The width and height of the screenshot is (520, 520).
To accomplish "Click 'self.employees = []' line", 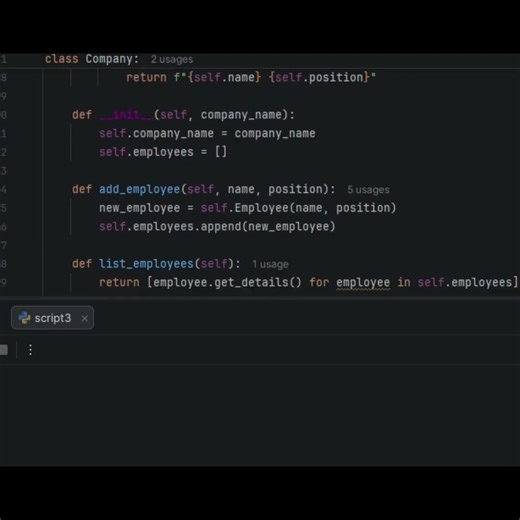I will click(x=163, y=152).
